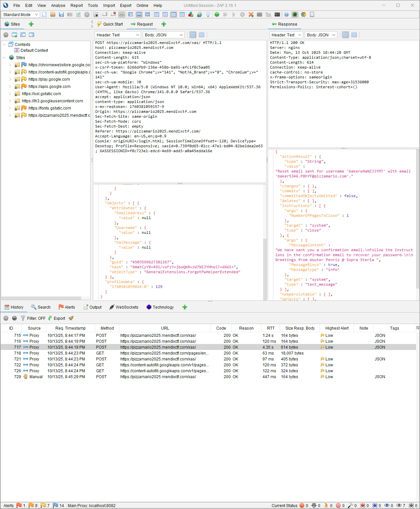Open the Options dialog via gear icon
This screenshot has height=509, width=420.
pos(87,14)
